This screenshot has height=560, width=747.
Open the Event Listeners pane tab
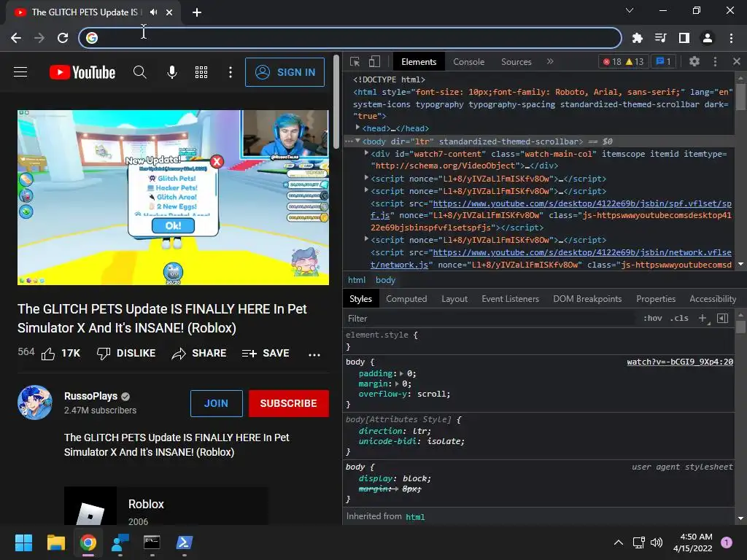pos(510,299)
